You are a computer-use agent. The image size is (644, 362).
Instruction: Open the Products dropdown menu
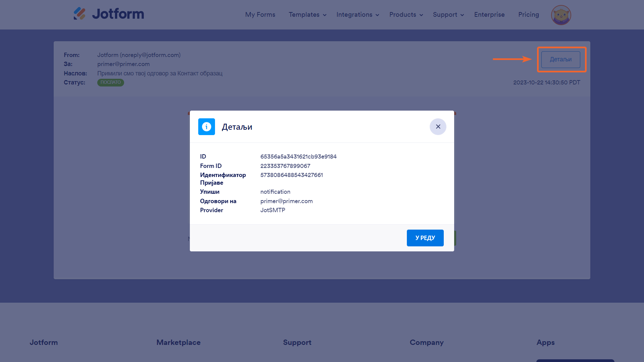(406, 15)
